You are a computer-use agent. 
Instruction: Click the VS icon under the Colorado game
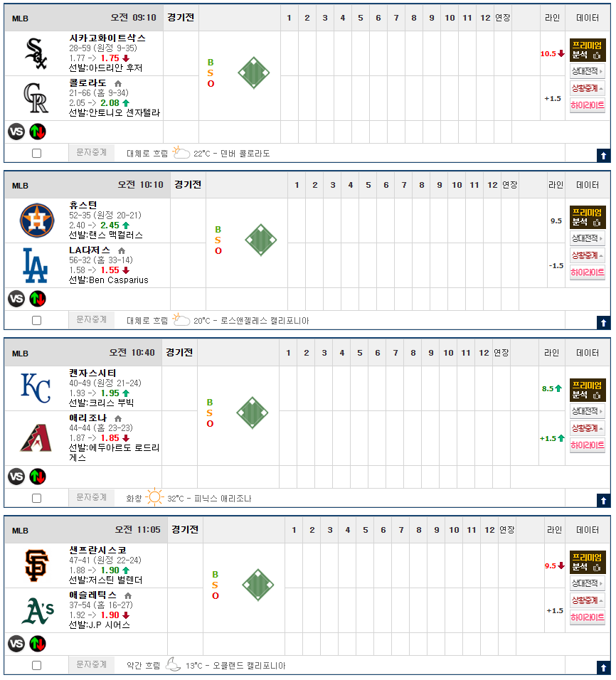(x=16, y=132)
